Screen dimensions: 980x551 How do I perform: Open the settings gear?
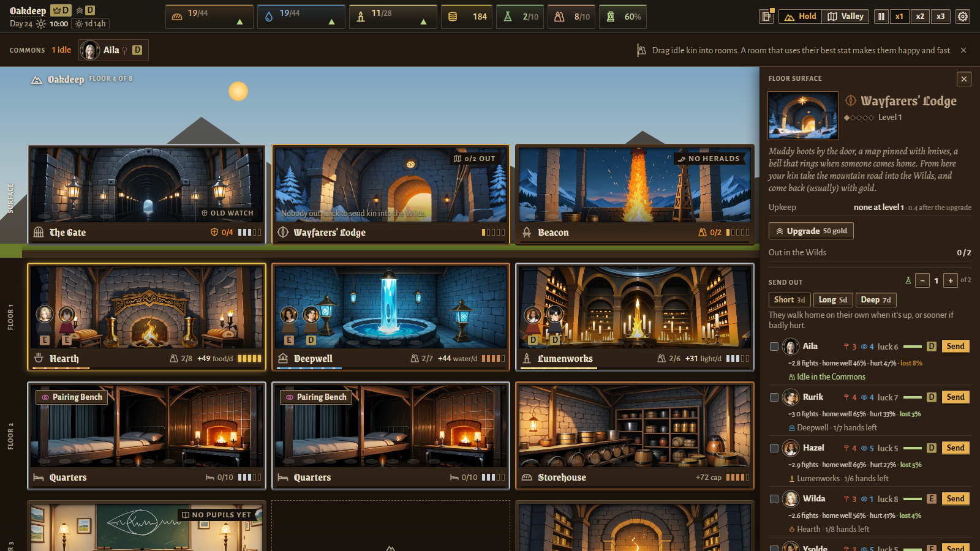(x=963, y=17)
